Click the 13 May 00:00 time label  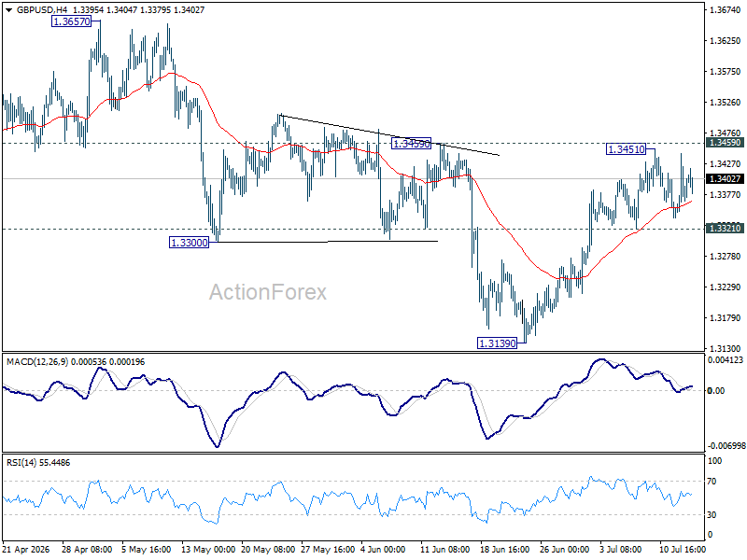click(x=208, y=549)
